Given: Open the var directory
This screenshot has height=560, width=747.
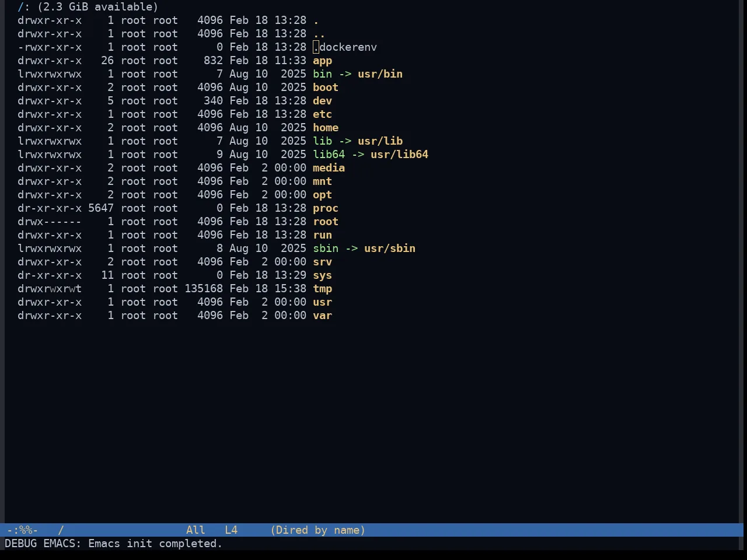Looking at the screenshot, I should pyautogui.click(x=322, y=316).
